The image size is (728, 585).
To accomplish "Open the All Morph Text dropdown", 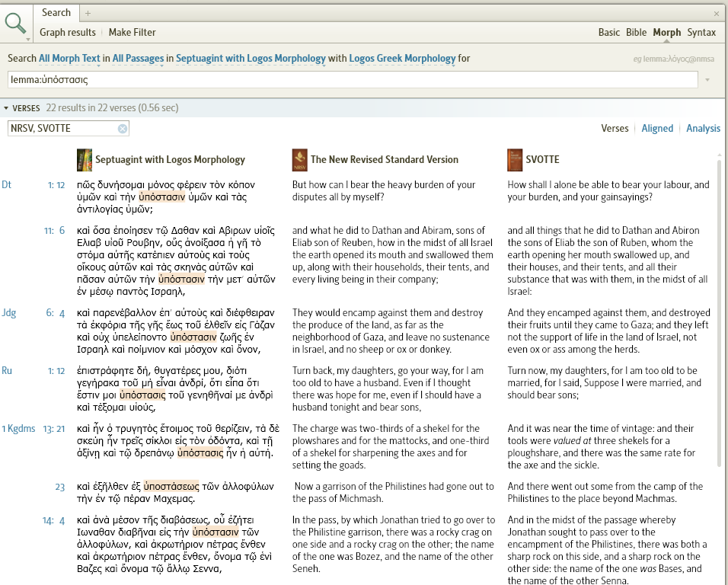I will pos(69,59).
